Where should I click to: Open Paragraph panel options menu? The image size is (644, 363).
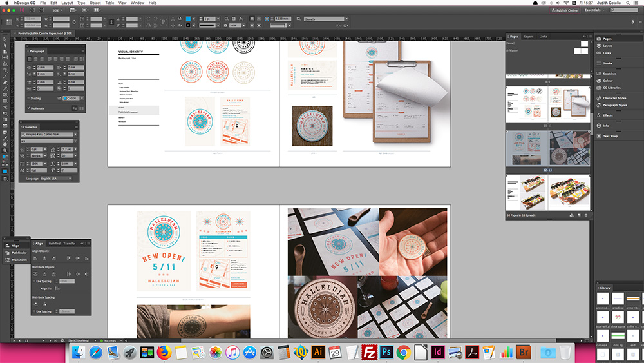(83, 51)
